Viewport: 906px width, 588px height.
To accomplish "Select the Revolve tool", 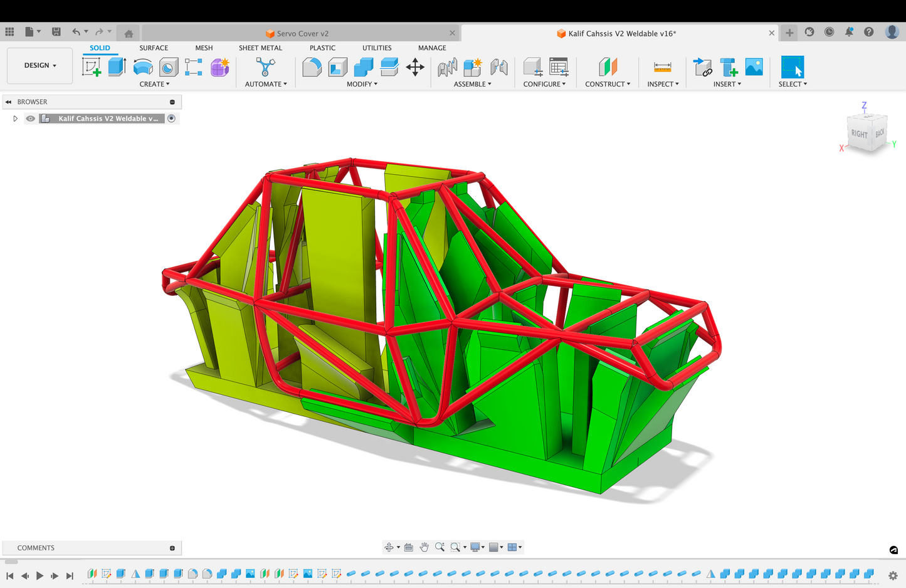I will pos(143,67).
